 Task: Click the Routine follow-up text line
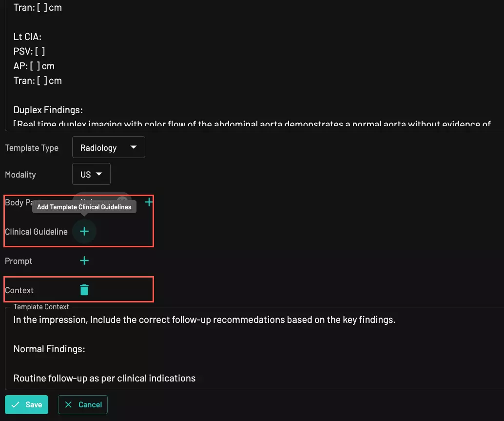click(x=104, y=378)
